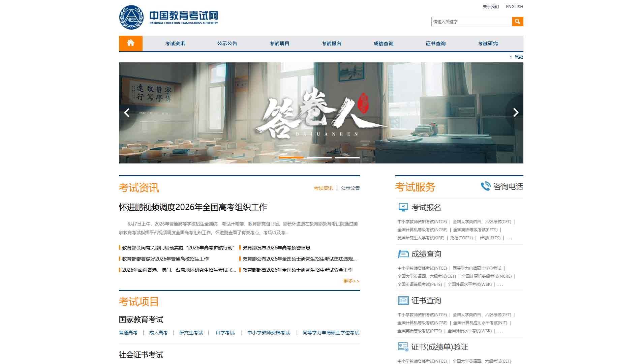Open 自学考试 exam project link
This screenshot has height=364, width=641.
[x=225, y=333]
